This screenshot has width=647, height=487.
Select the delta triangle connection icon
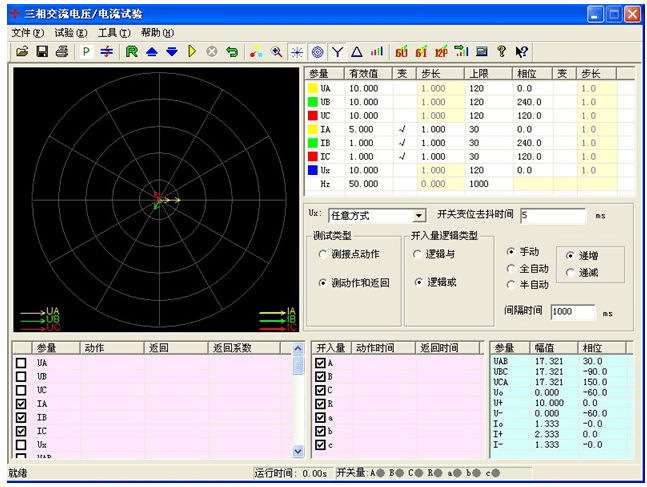point(356,51)
